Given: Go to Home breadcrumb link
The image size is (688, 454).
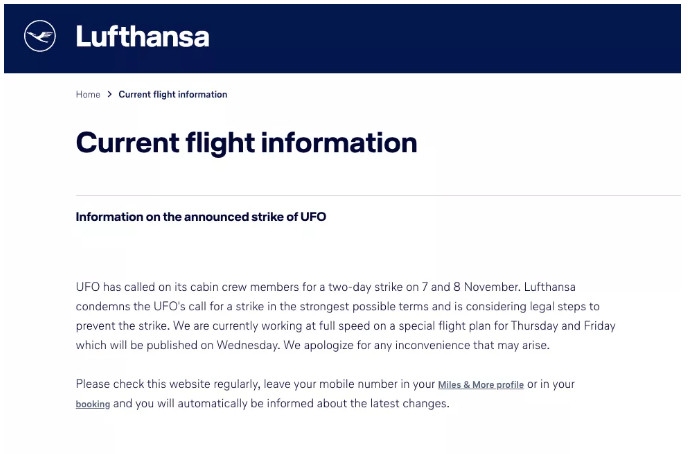Looking at the screenshot, I should click(88, 95).
